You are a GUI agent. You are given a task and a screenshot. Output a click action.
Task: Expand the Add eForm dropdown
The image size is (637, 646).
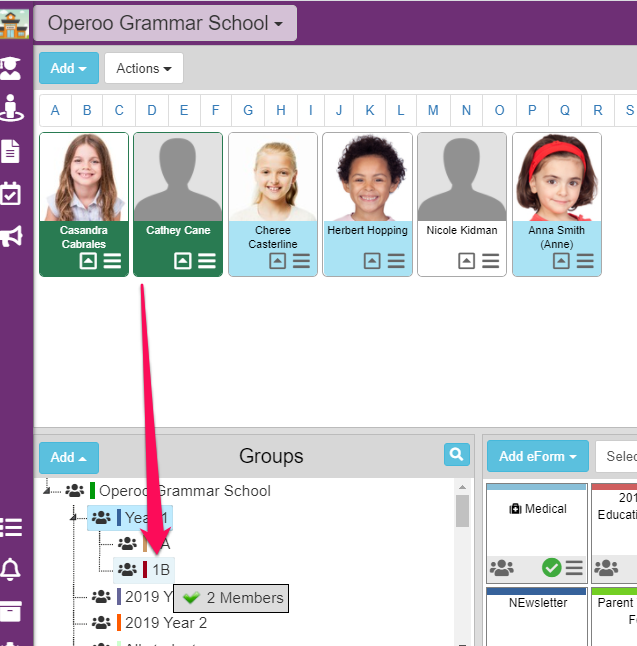click(535, 456)
